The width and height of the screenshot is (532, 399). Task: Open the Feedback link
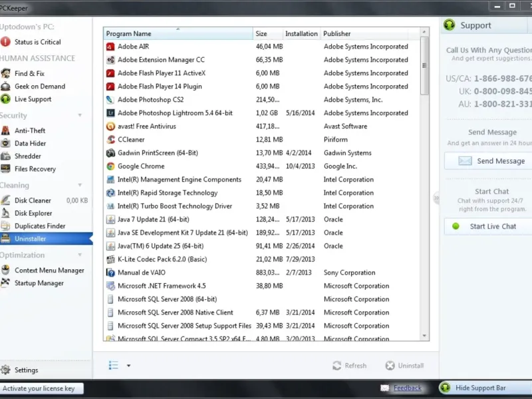(407, 388)
